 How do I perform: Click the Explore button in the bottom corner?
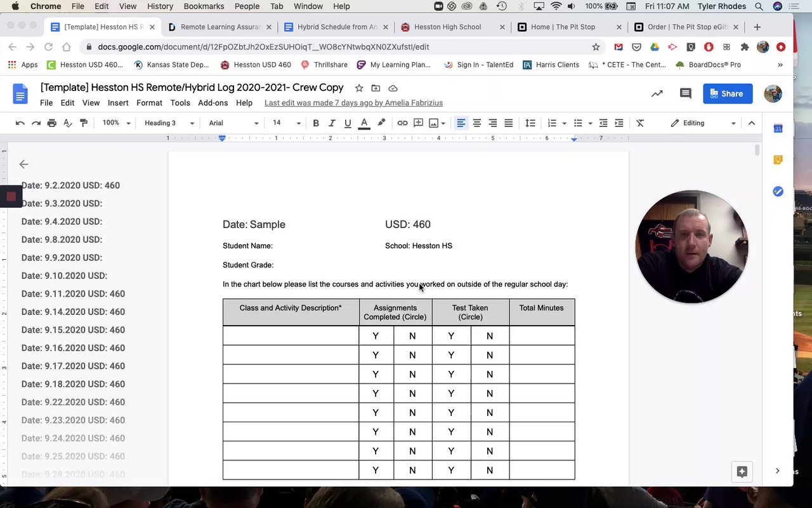tap(742, 471)
